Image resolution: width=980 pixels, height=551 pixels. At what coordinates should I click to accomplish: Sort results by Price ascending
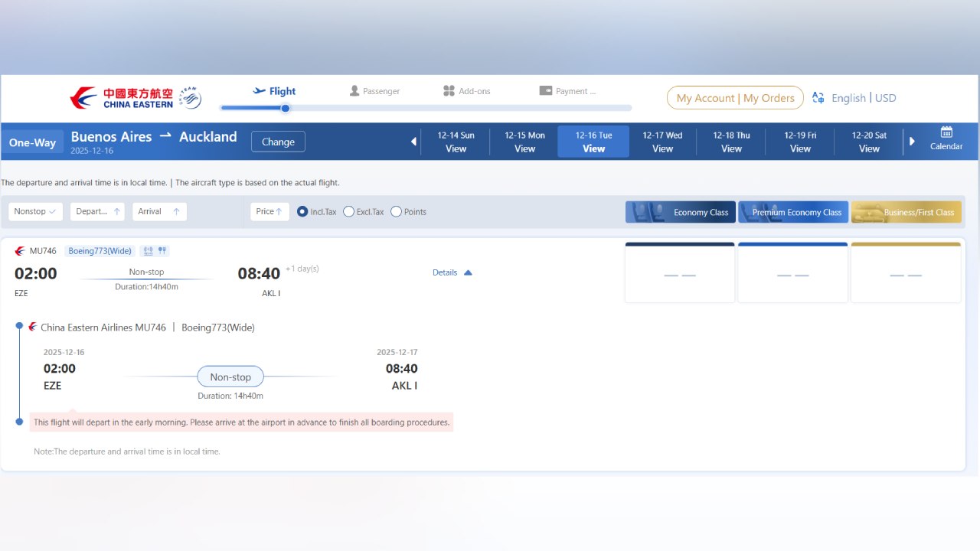269,211
